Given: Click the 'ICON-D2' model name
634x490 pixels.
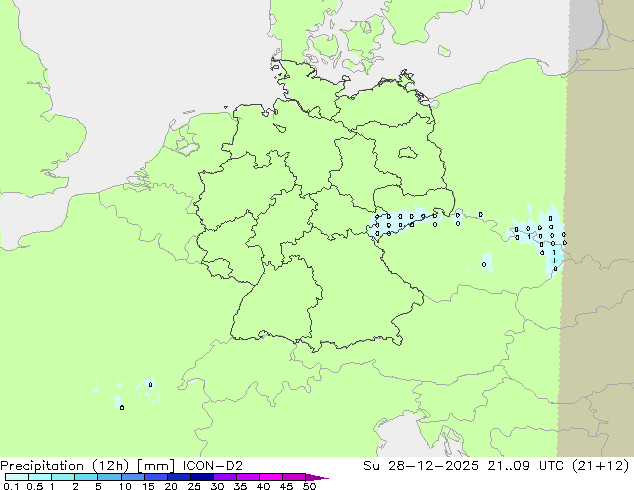Looking at the screenshot, I should tap(213, 466).
